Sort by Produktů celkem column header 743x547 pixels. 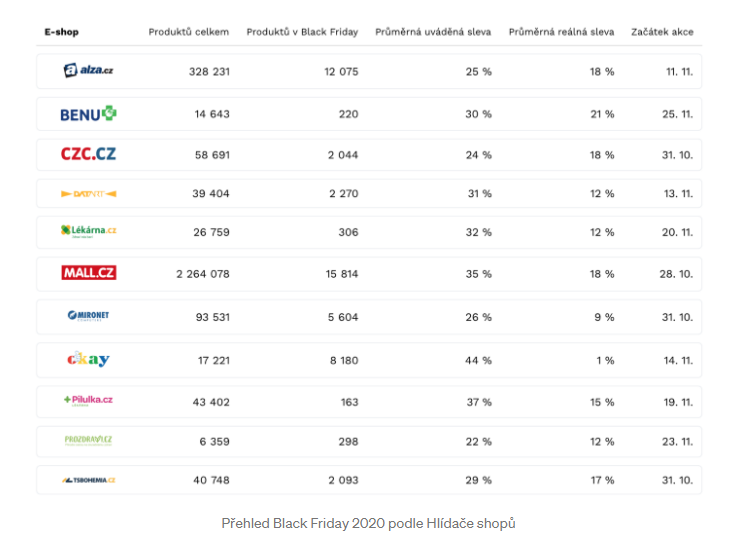189,32
